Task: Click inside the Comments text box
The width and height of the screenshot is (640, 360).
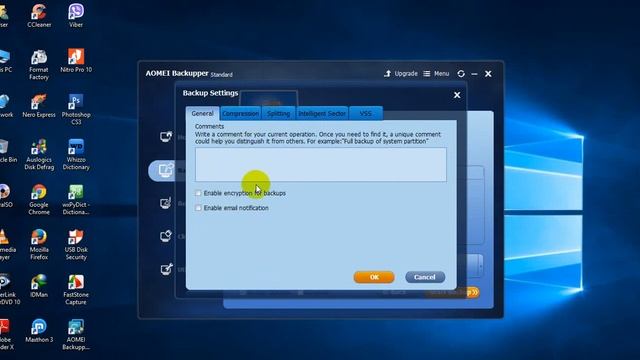Action: click(x=321, y=164)
